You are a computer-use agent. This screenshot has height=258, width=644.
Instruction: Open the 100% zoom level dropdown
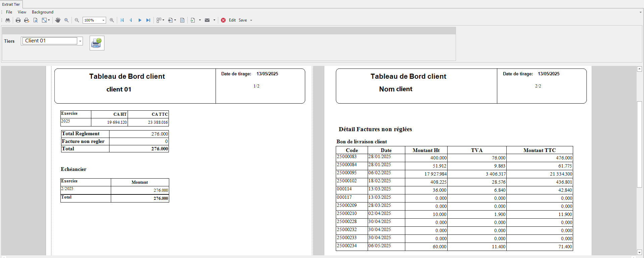click(103, 21)
